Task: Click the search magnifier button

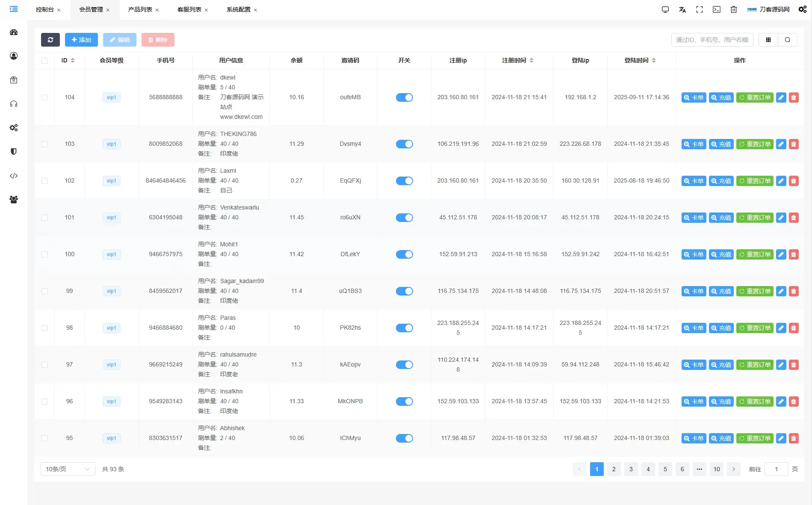Action: point(788,40)
